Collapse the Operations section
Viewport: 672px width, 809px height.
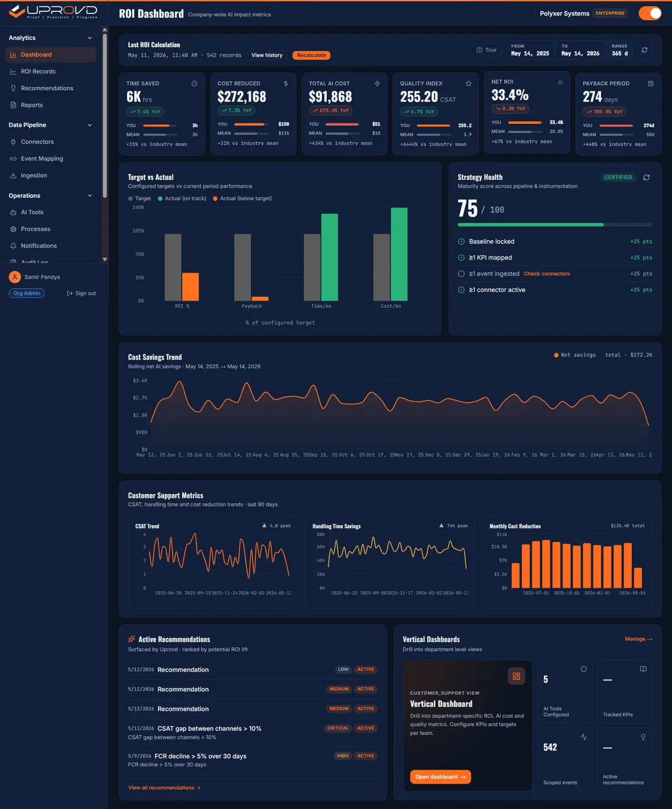[90, 196]
